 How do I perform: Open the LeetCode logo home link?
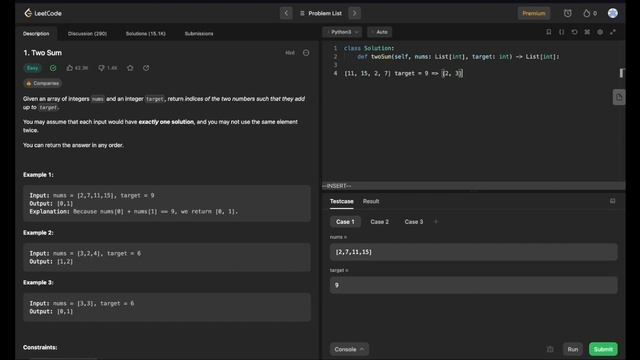(43, 13)
